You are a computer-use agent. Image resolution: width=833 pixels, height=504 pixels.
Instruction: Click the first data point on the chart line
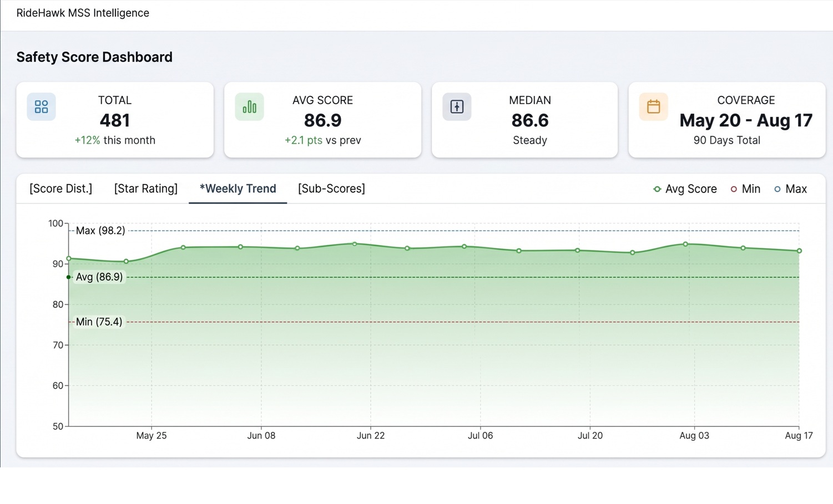[x=69, y=258]
